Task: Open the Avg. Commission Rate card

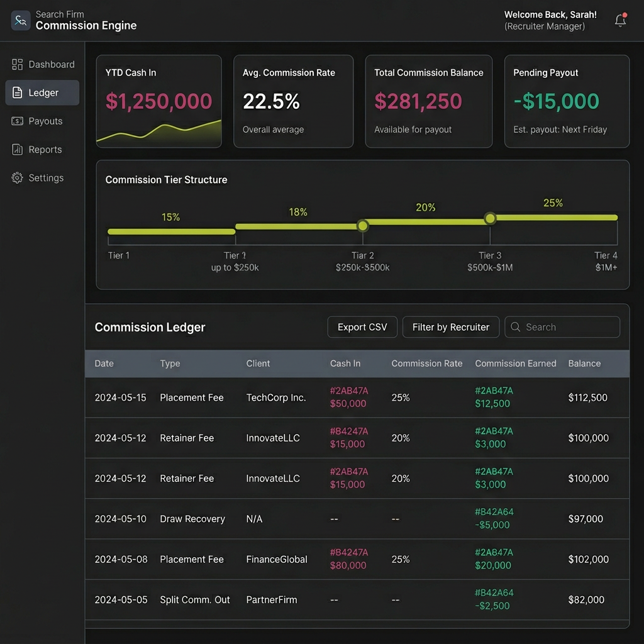Action: tap(293, 101)
